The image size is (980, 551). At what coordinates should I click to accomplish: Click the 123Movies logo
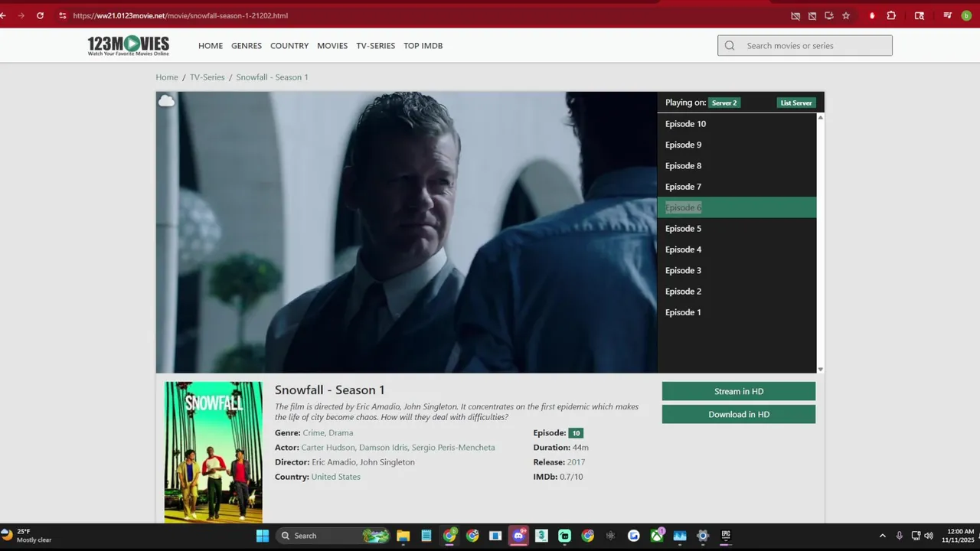[128, 46]
